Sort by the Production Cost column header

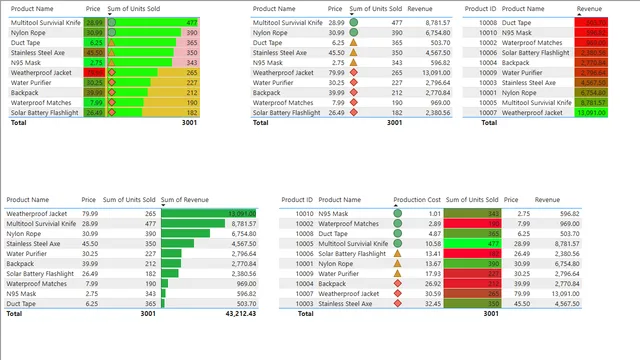(417, 200)
